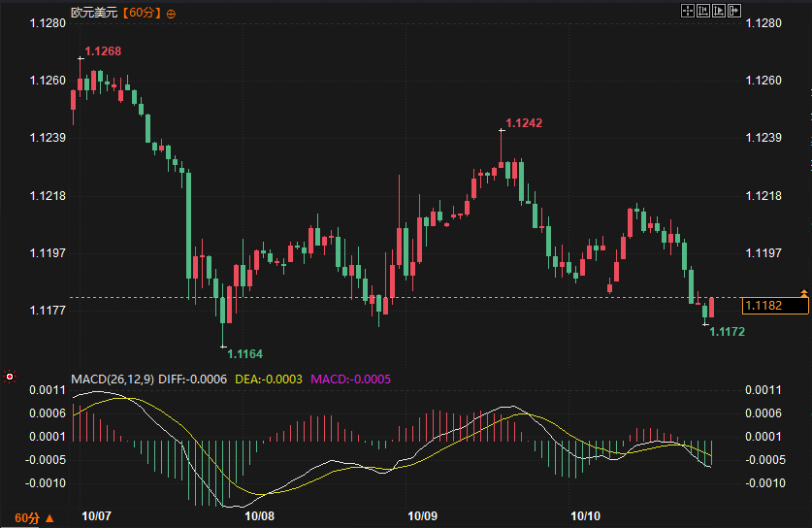This screenshot has height=528, width=812.
Task: Select the【60分】period label in title
Action: 142,13
